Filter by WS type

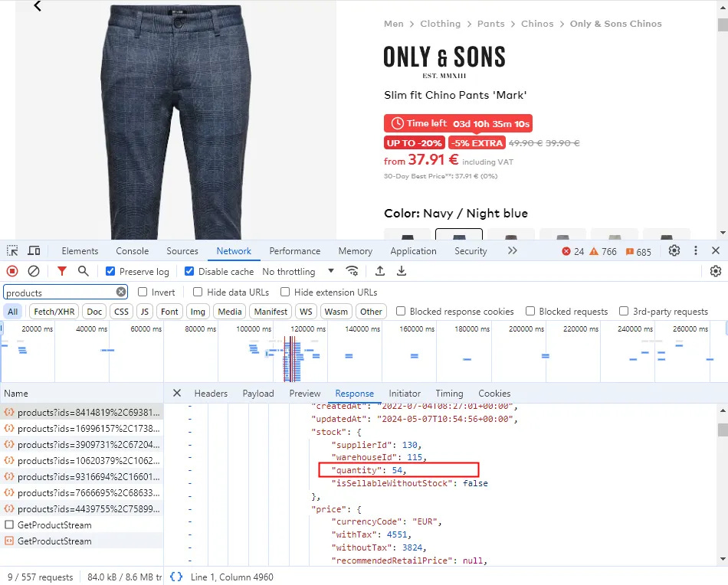point(306,312)
